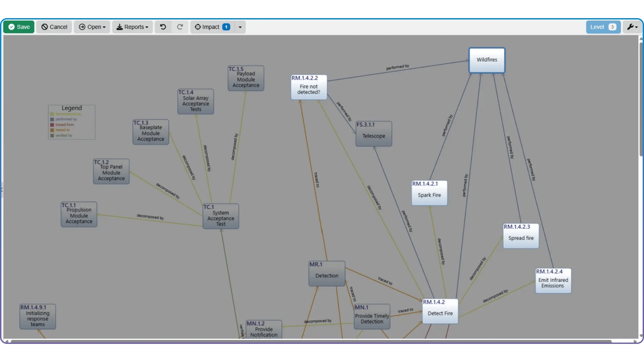The width and height of the screenshot is (644, 362).
Task: Select the TC.1.2 Top Panel Module Acceptance node
Action: coord(111,172)
